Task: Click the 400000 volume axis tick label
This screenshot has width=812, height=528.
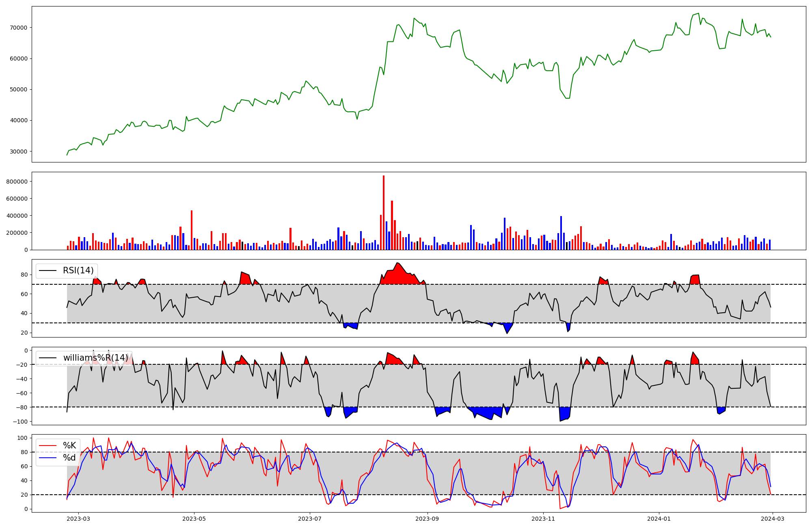Action: [x=17, y=216]
